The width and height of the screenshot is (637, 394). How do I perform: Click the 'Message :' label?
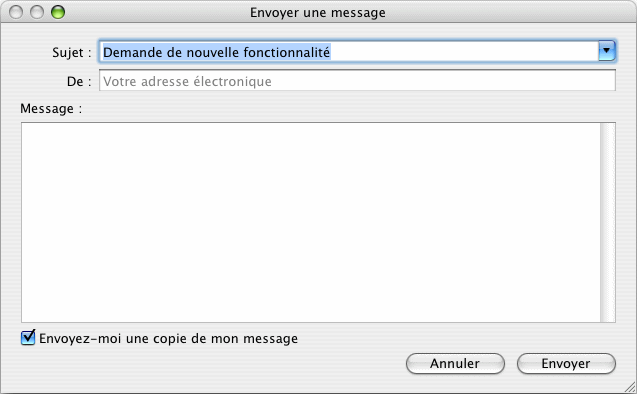pyautogui.click(x=51, y=108)
